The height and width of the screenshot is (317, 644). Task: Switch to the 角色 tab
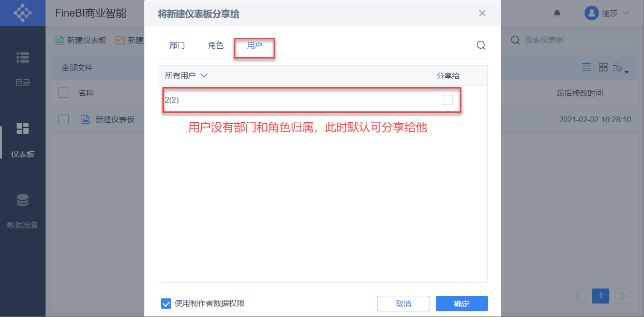tap(216, 46)
